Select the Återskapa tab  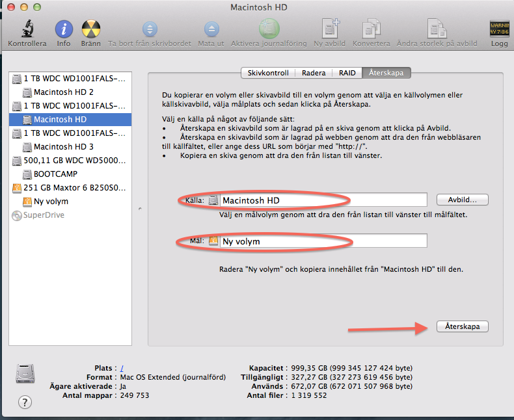coord(386,73)
